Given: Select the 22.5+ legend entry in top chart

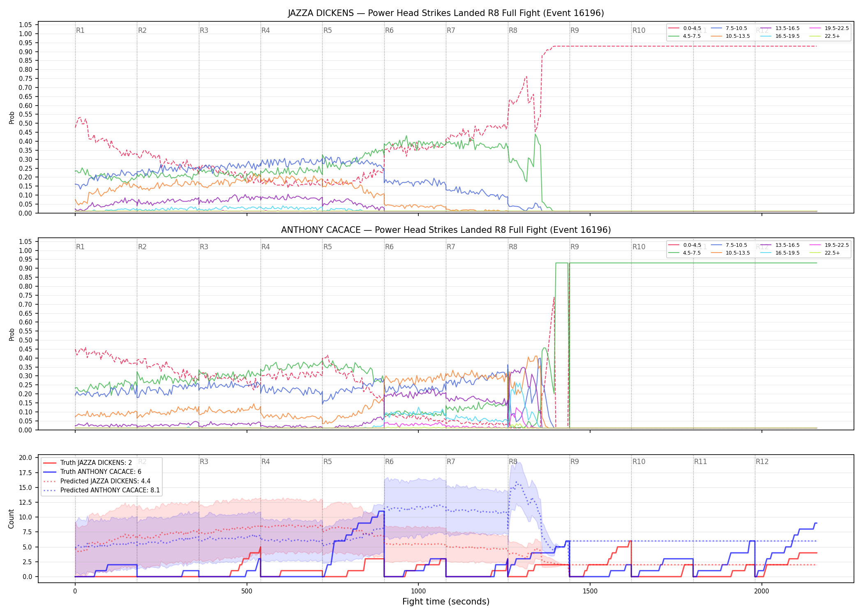Looking at the screenshot, I should pyautogui.click(x=825, y=36).
